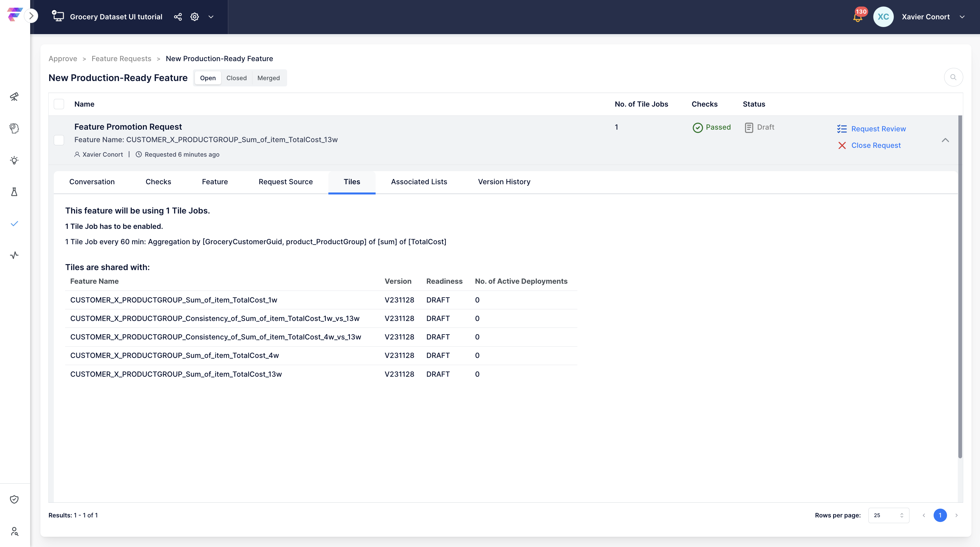Click the Grocery Dataset UI tutorial title
Image resolution: width=980 pixels, height=547 pixels.
[116, 17]
